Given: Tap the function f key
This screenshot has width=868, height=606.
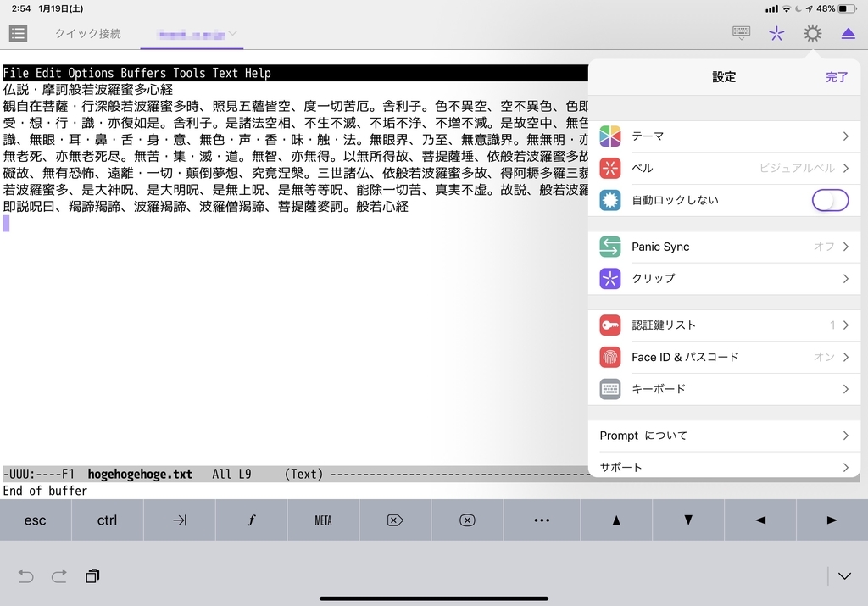Looking at the screenshot, I should click(x=251, y=520).
